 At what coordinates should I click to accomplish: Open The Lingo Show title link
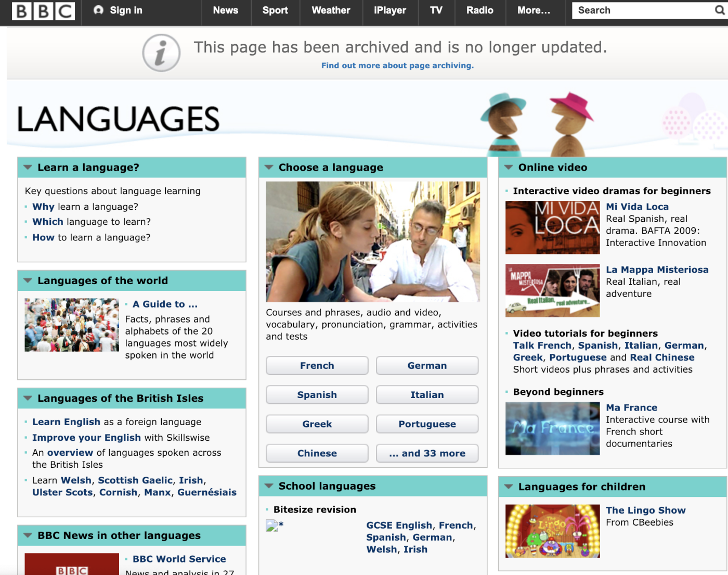646,510
